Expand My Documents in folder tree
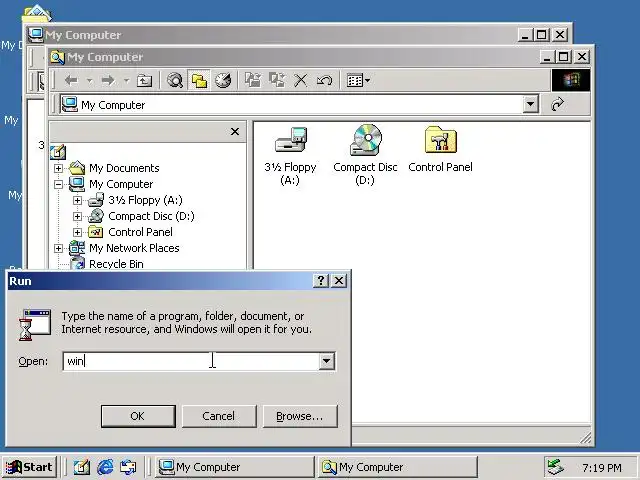 coord(58,168)
